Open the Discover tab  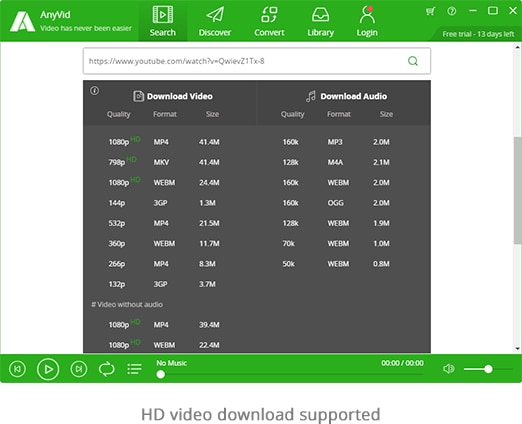pos(215,21)
